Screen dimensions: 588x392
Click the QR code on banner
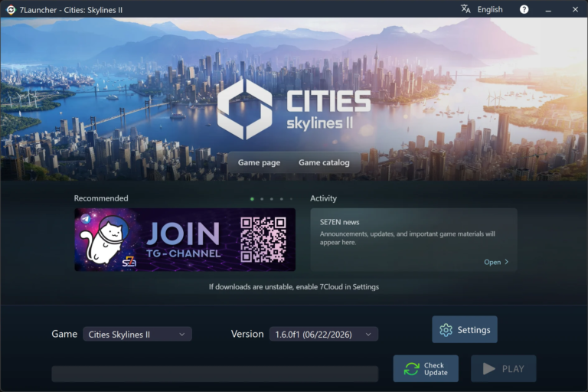click(x=263, y=240)
